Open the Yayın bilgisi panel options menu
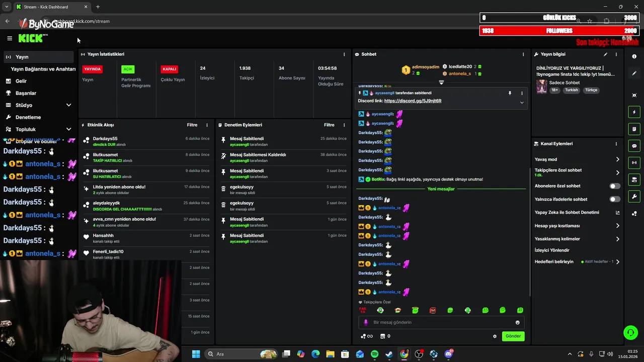 [616, 54]
